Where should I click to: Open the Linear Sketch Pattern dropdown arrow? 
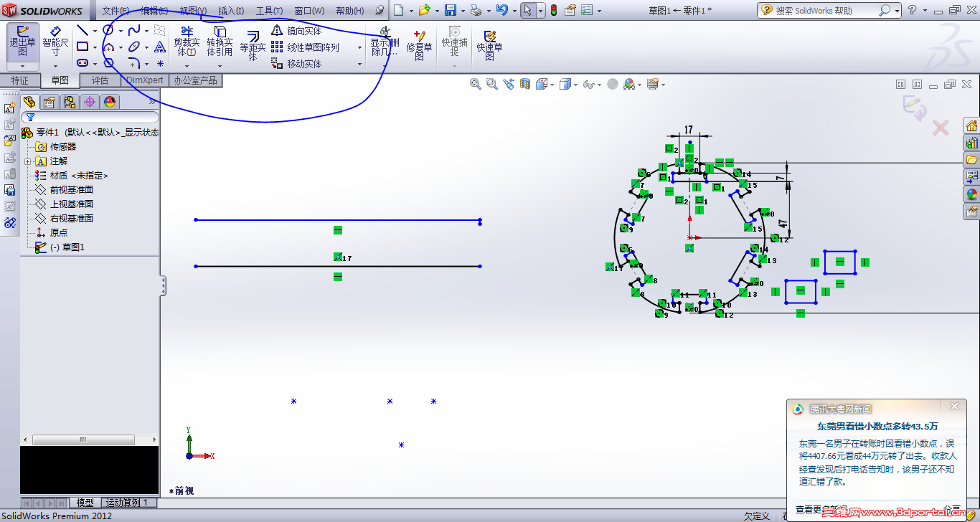click(x=359, y=48)
